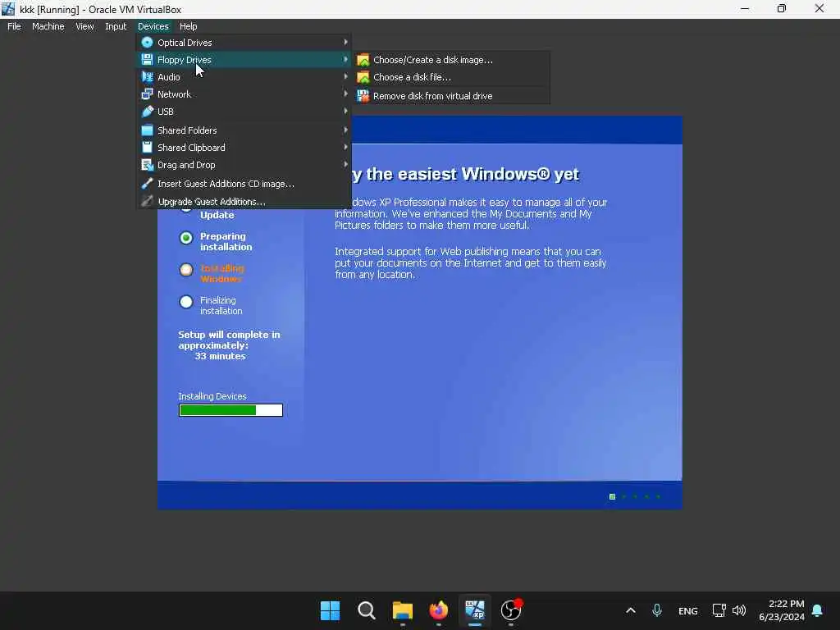Expand the Audio submenu arrow
The image size is (840, 630).
[345, 76]
